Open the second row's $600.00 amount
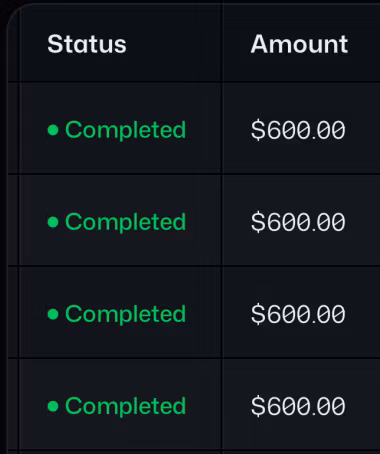The height and width of the screenshot is (454, 380). [x=298, y=222]
